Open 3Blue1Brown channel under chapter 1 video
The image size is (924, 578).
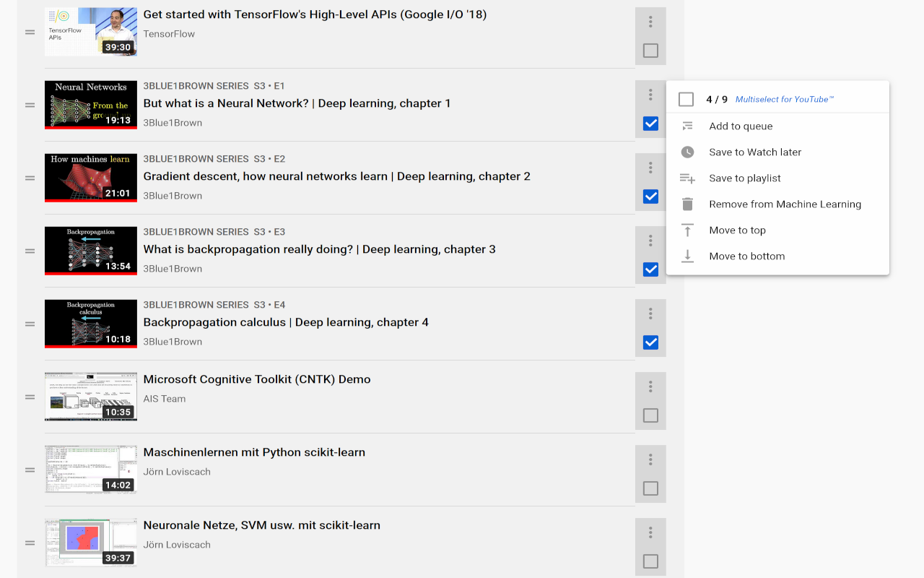click(x=173, y=123)
